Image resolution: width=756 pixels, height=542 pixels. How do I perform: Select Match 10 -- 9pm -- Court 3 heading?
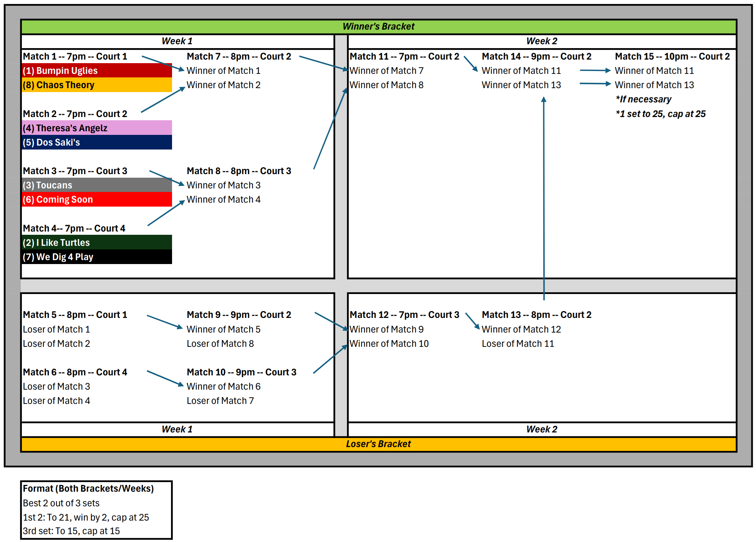pyautogui.click(x=241, y=372)
